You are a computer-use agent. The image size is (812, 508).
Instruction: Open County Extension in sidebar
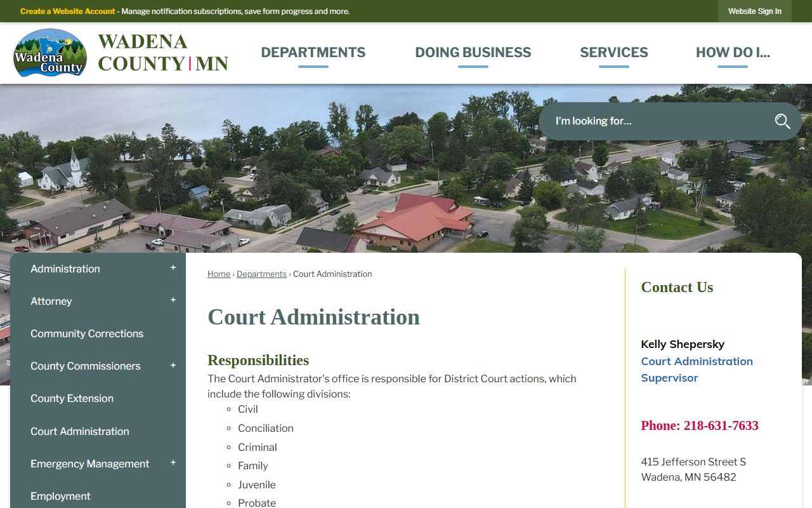(x=72, y=398)
